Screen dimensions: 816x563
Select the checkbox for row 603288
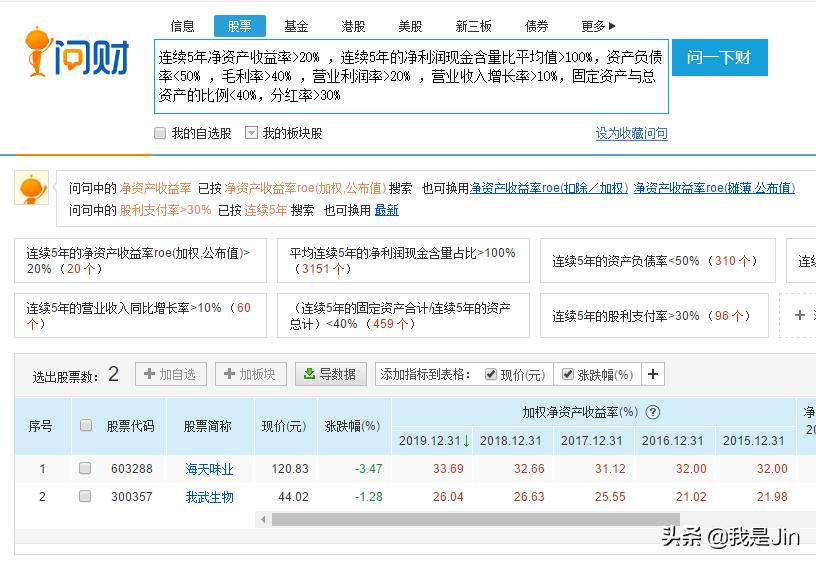tap(85, 468)
